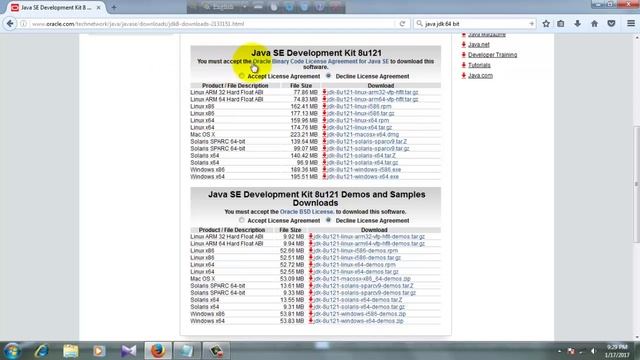Image resolution: width=640 pixels, height=360 pixels.
Task: Open the Windows Start button
Action: tap(12, 351)
